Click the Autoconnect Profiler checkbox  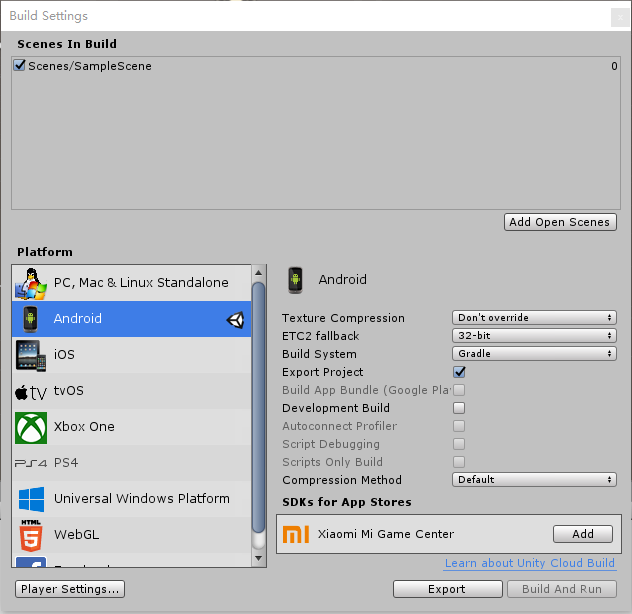coord(459,426)
